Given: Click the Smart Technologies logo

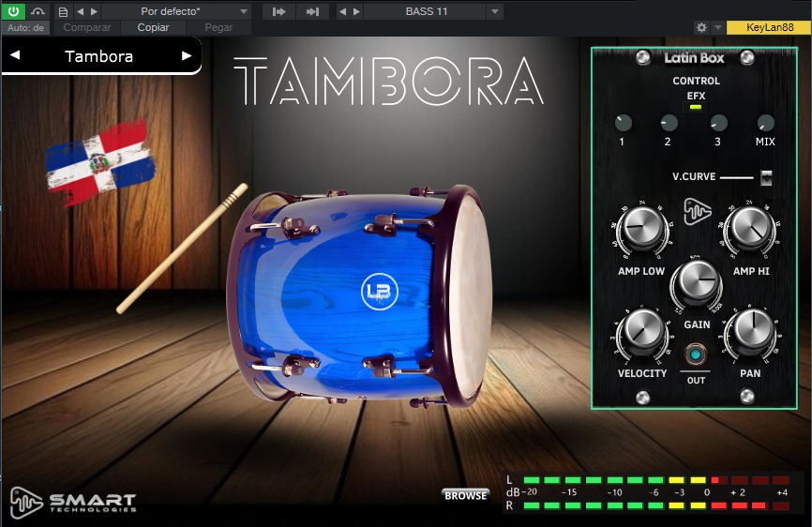Looking at the screenshot, I should [x=73, y=502].
